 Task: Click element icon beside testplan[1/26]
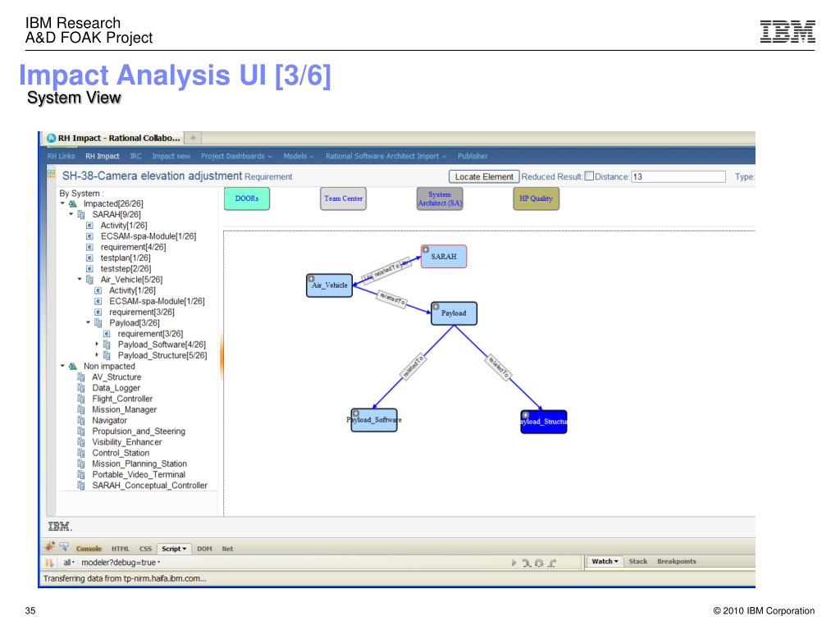tap(89, 258)
